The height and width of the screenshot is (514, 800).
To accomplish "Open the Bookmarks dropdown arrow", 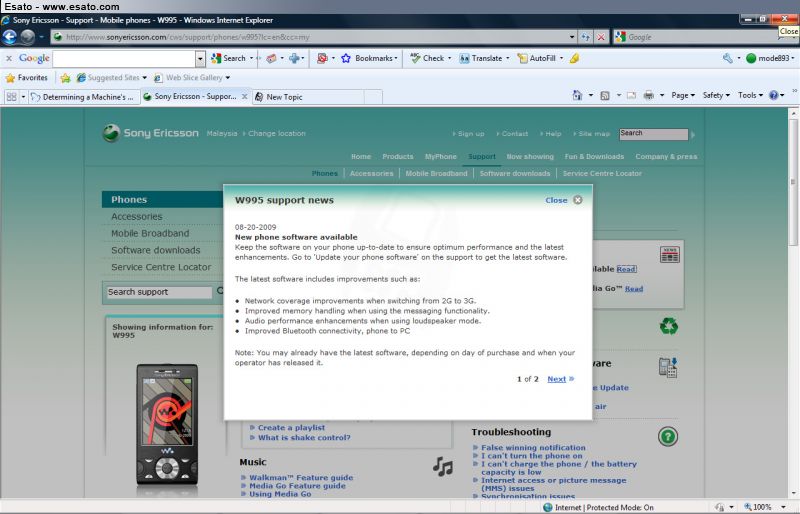I will (x=396, y=58).
